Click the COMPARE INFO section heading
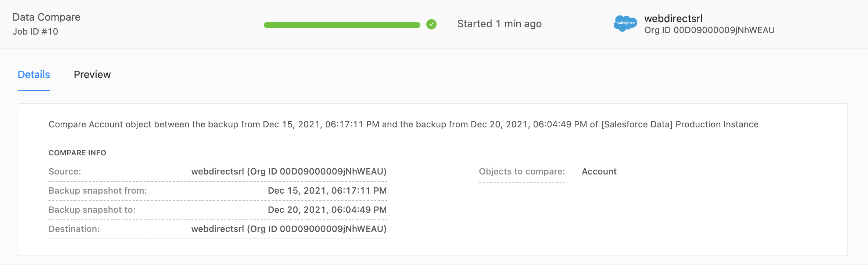Screen dimensions: 868x268 [77, 153]
